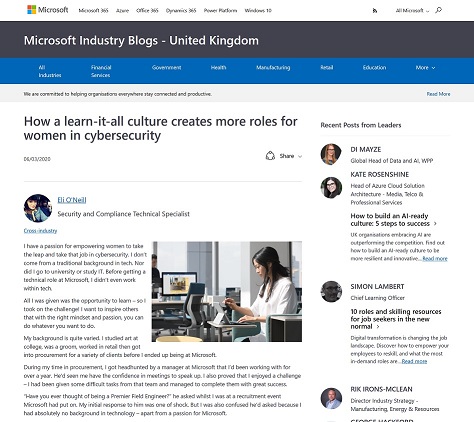
Task: Open Windows 10 in top navigation
Action: 258,11
